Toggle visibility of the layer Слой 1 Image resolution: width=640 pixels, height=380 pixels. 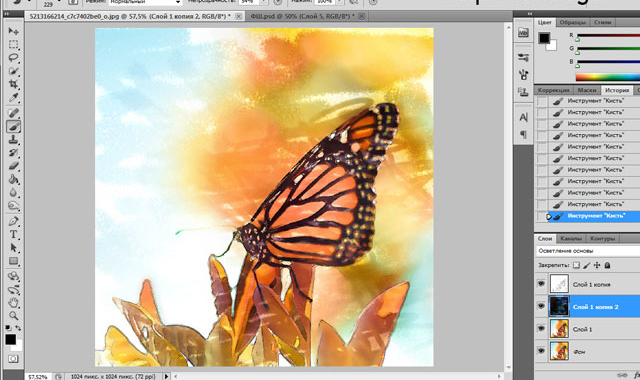pyautogui.click(x=541, y=328)
